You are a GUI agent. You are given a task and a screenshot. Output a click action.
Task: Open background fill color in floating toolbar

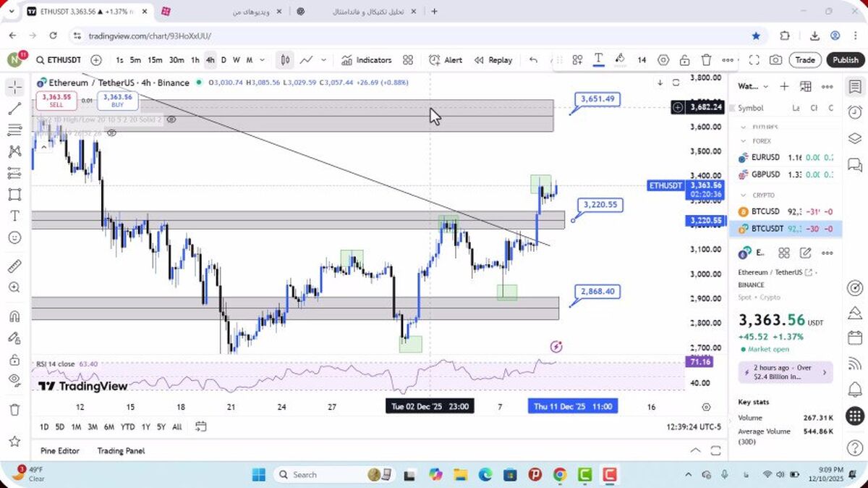coord(620,60)
